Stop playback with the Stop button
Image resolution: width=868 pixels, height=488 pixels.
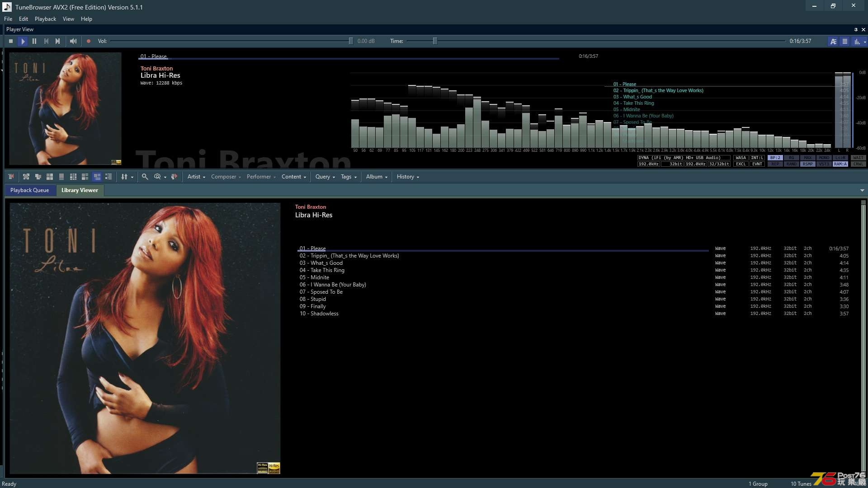(x=11, y=41)
